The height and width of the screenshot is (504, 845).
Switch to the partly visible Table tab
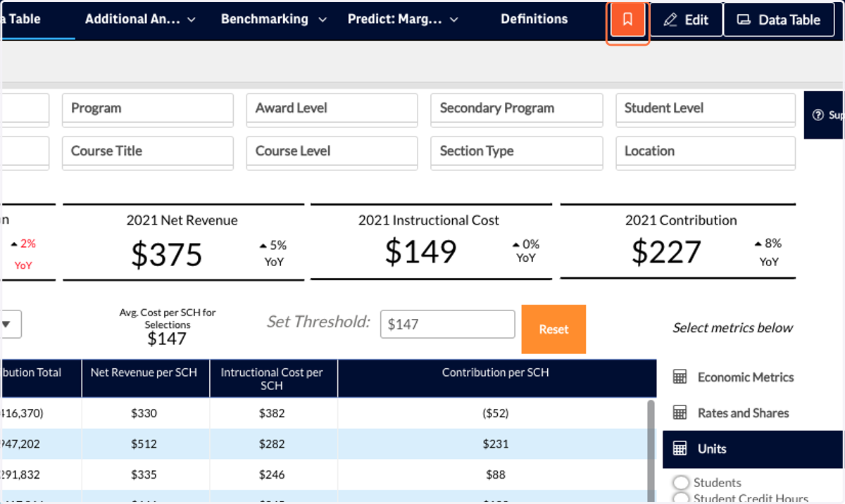pyautogui.click(x=37, y=20)
